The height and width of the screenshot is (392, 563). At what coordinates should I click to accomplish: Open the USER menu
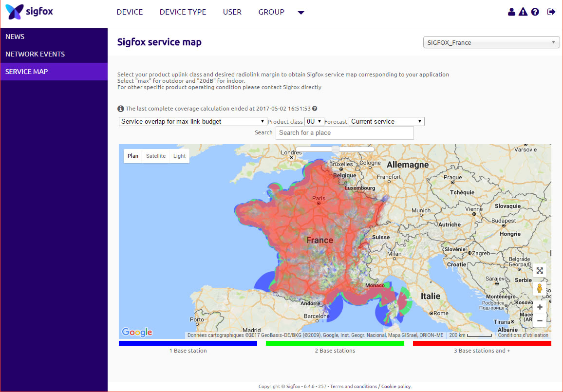pos(232,12)
